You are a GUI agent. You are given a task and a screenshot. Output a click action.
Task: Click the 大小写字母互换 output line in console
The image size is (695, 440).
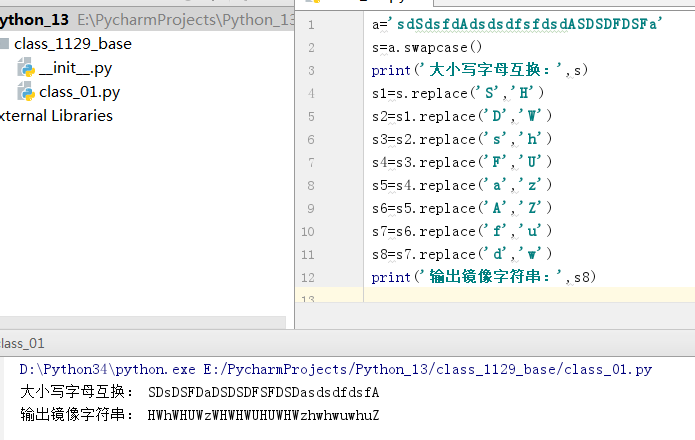pyautogui.click(x=200, y=392)
